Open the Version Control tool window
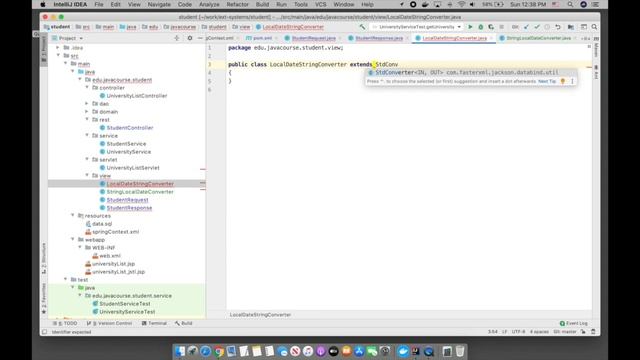 tap(109, 323)
